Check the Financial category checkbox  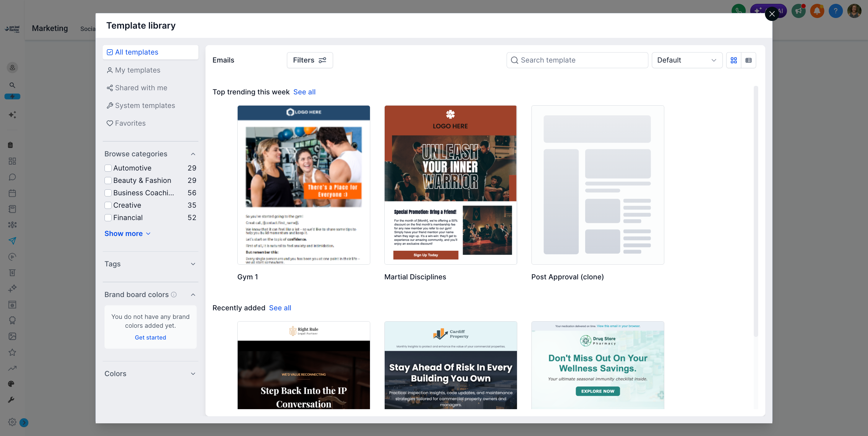(x=108, y=218)
